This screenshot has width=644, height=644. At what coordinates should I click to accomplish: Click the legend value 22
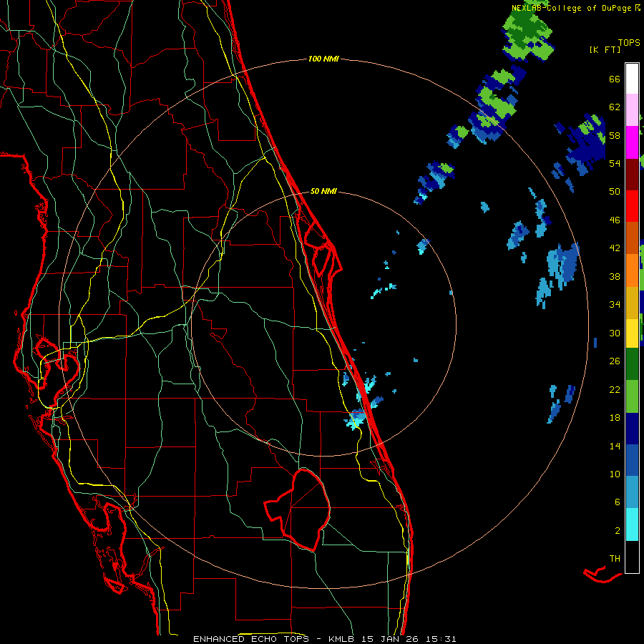[x=615, y=389]
